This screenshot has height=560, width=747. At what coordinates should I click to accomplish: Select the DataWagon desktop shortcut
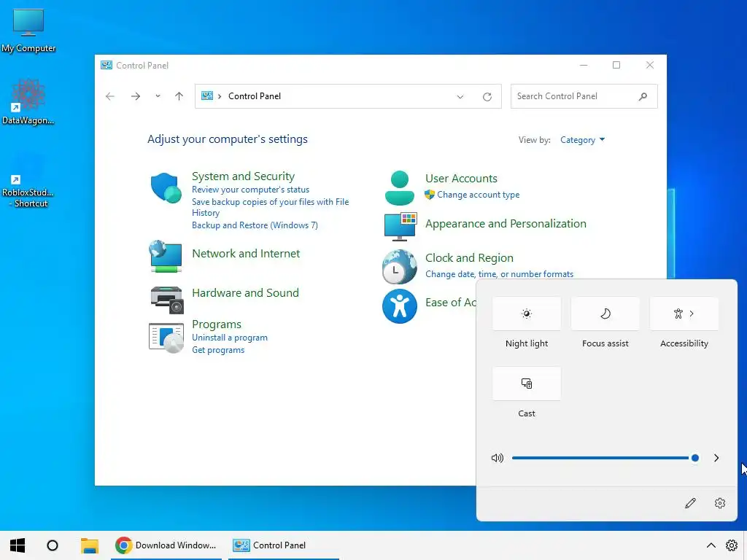coord(28,102)
